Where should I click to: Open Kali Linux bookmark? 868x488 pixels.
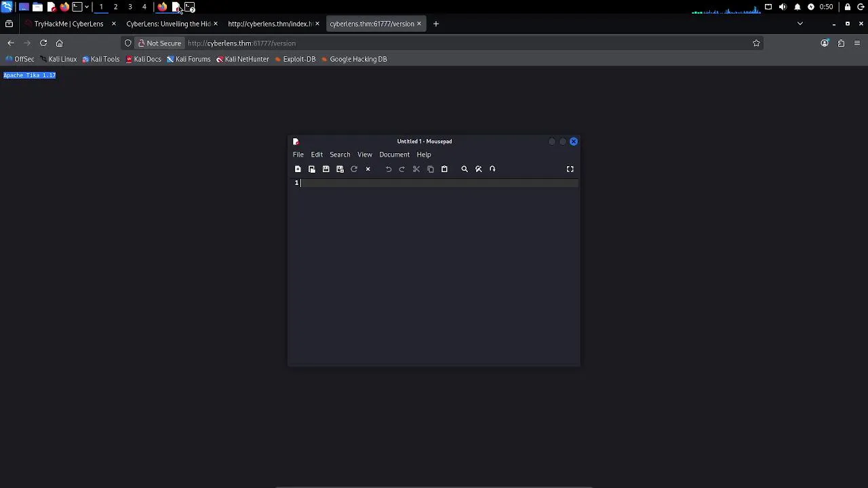tap(58, 59)
